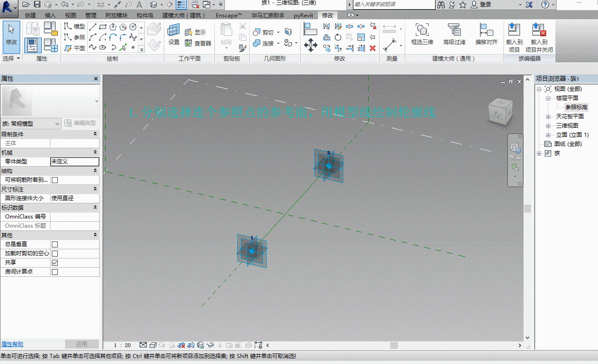Select 模型 line type in Draw panel
Screen dimensions: 598x364
pyautogui.click(x=75, y=27)
